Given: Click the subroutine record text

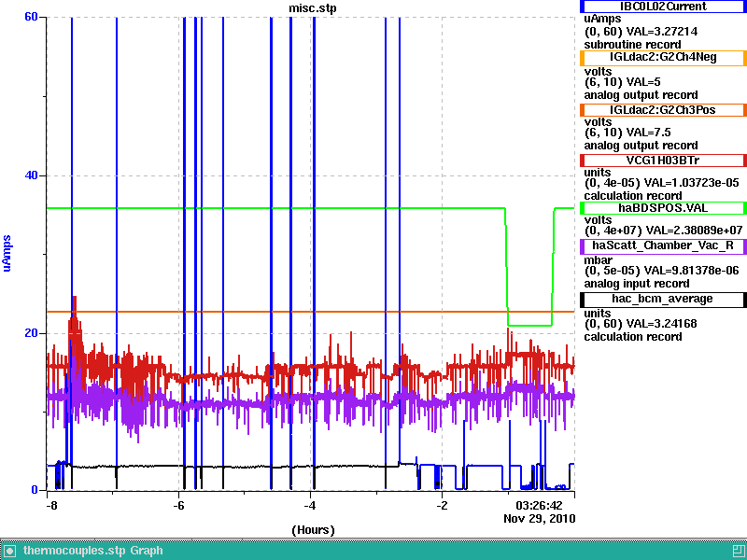Looking at the screenshot, I should point(633,45).
